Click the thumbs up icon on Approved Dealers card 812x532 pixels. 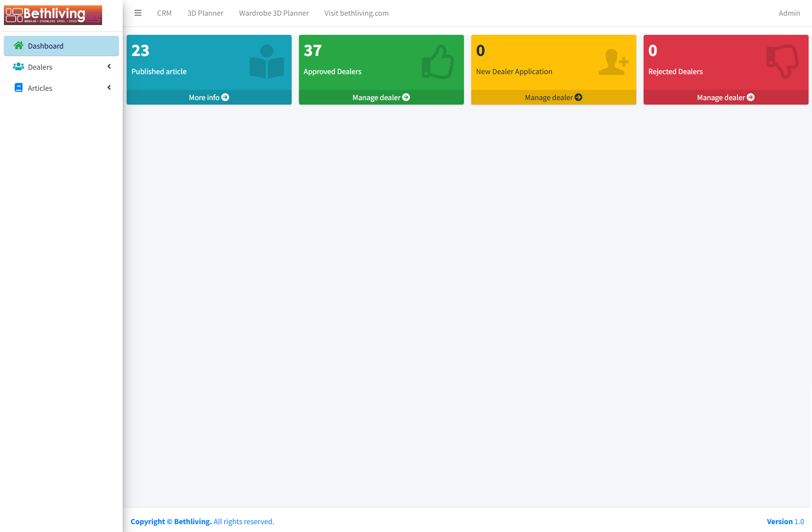click(x=437, y=62)
